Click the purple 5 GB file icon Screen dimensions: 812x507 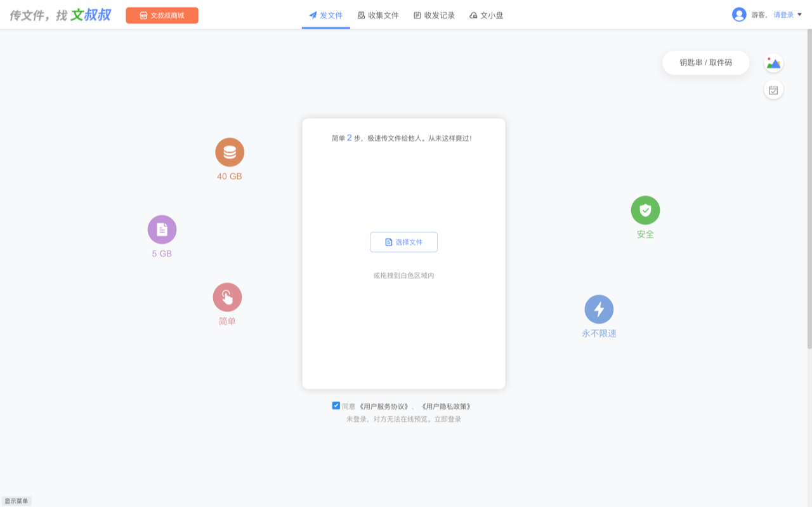point(162,230)
